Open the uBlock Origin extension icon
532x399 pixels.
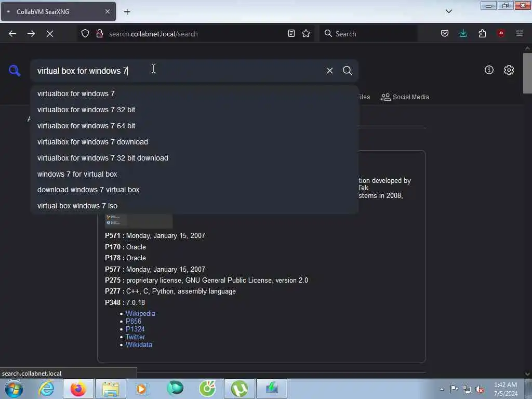(501, 33)
